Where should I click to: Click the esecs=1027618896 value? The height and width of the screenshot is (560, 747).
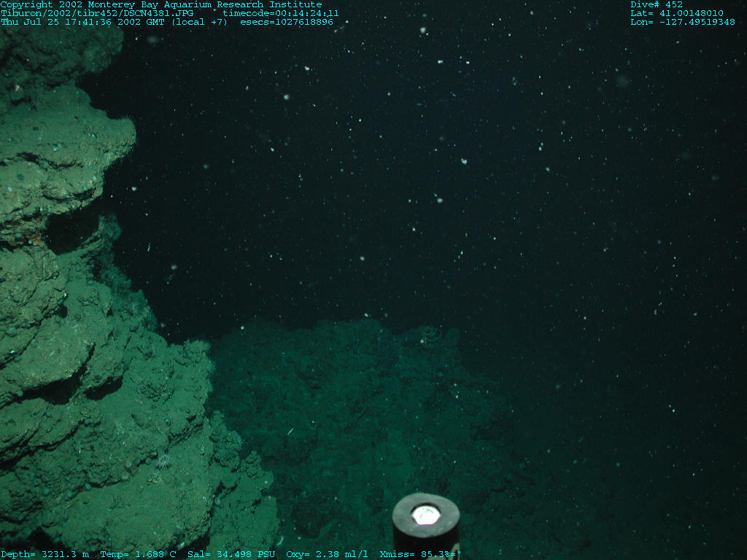(x=287, y=22)
